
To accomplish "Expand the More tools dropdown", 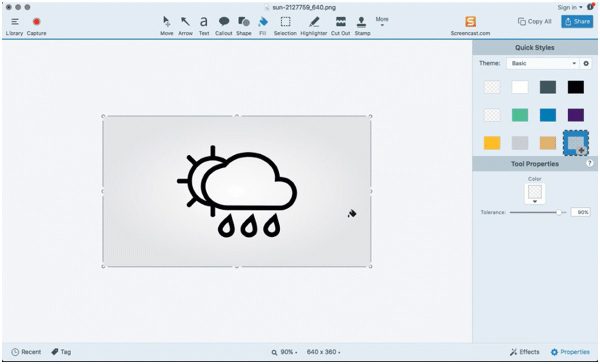I will point(382,21).
